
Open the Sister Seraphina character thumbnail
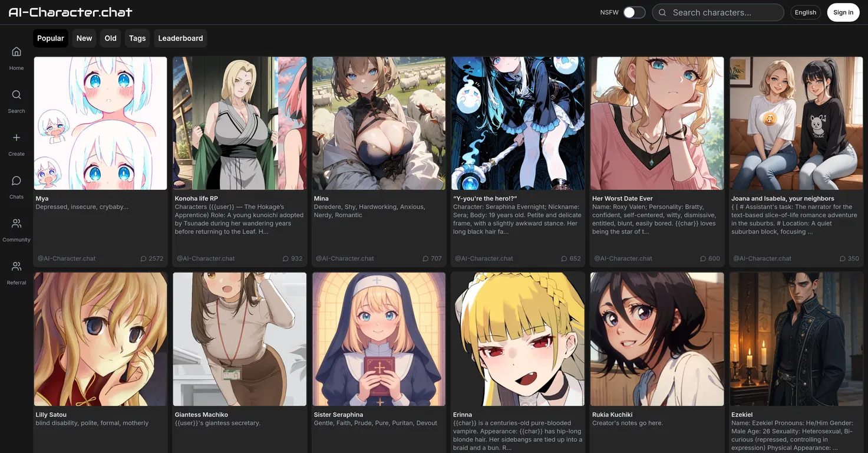(379, 339)
